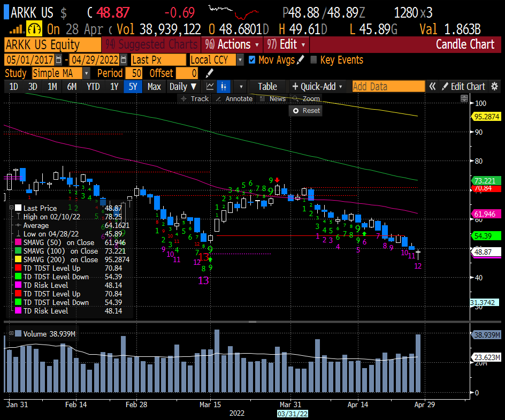Open the end date calendar picker
Image resolution: width=505 pixels, height=420 pixels.
[x=124, y=59]
